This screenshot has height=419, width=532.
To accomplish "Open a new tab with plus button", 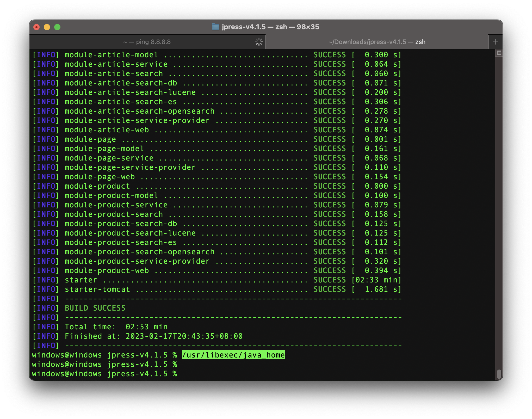I will coord(495,42).
